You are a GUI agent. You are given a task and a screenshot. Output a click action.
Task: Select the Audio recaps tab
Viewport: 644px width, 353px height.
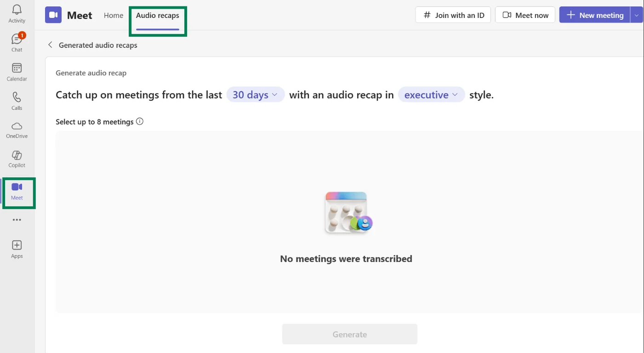tap(157, 15)
